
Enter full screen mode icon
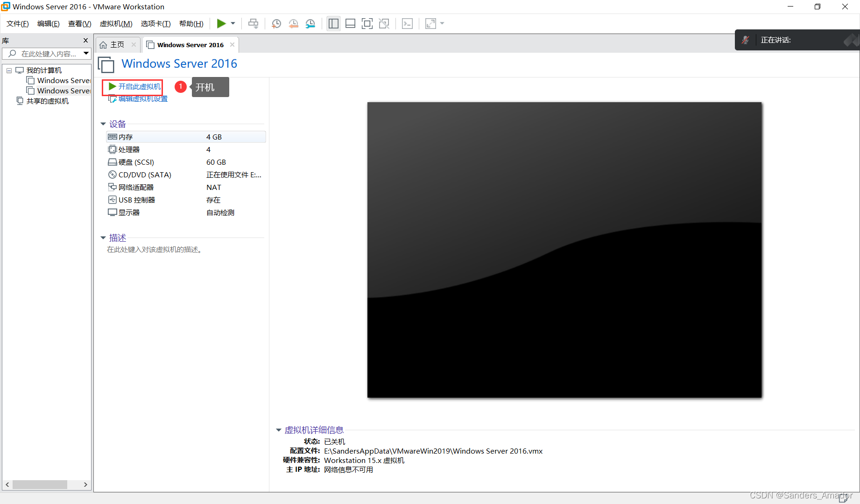tap(367, 23)
